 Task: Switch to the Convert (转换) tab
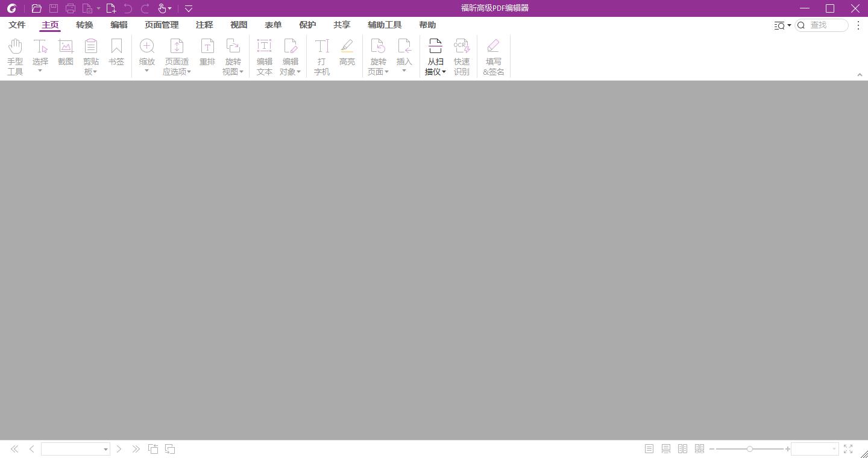click(84, 25)
